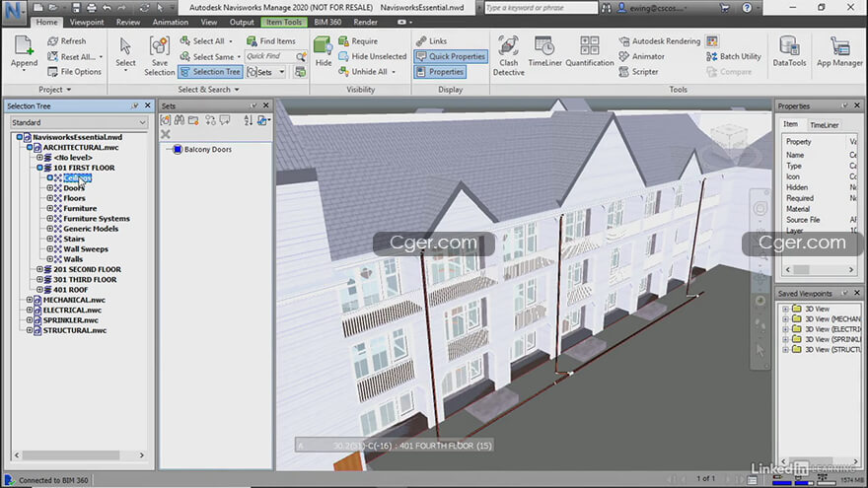Open the Sets dropdown in ribbon
Screen dimensions: 868x488
[281, 72]
